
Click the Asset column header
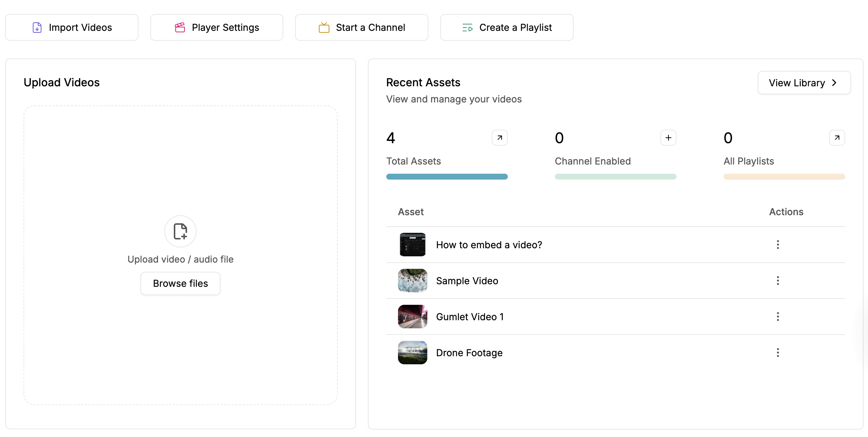point(411,212)
